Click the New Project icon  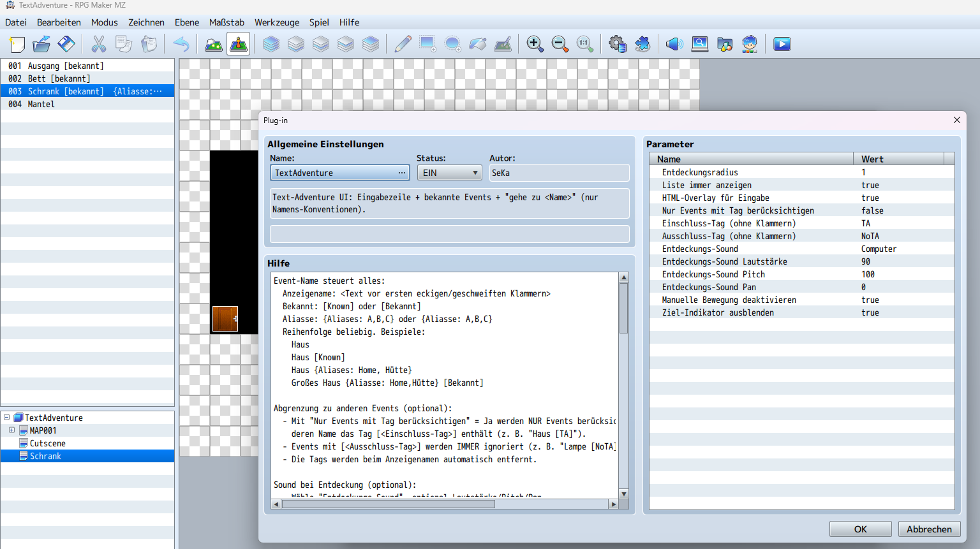point(17,44)
